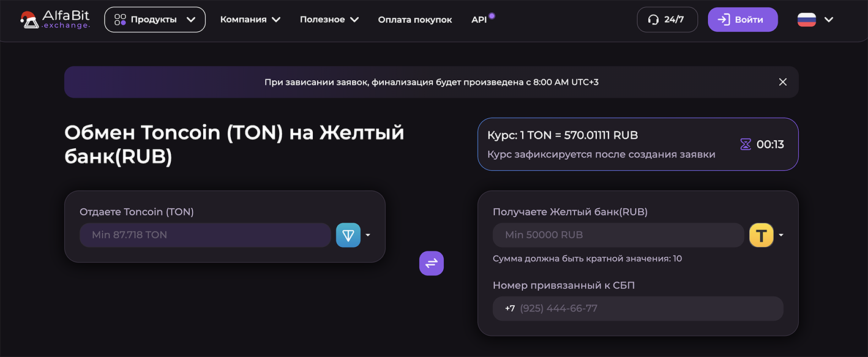Viewport: 868px width, 357px height.
Task: Click the СБП phone number field
Action: tap(638, 309)
